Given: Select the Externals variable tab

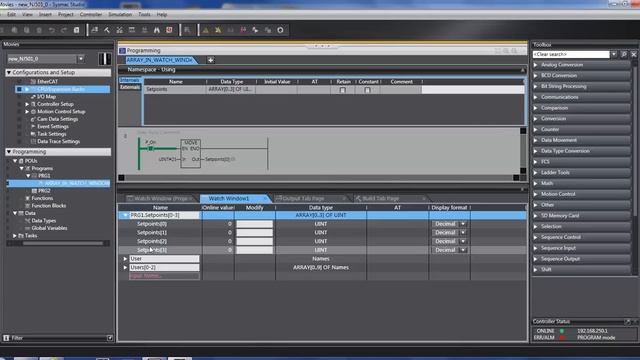Looking at the screenshot, I should tap(130, 87).
